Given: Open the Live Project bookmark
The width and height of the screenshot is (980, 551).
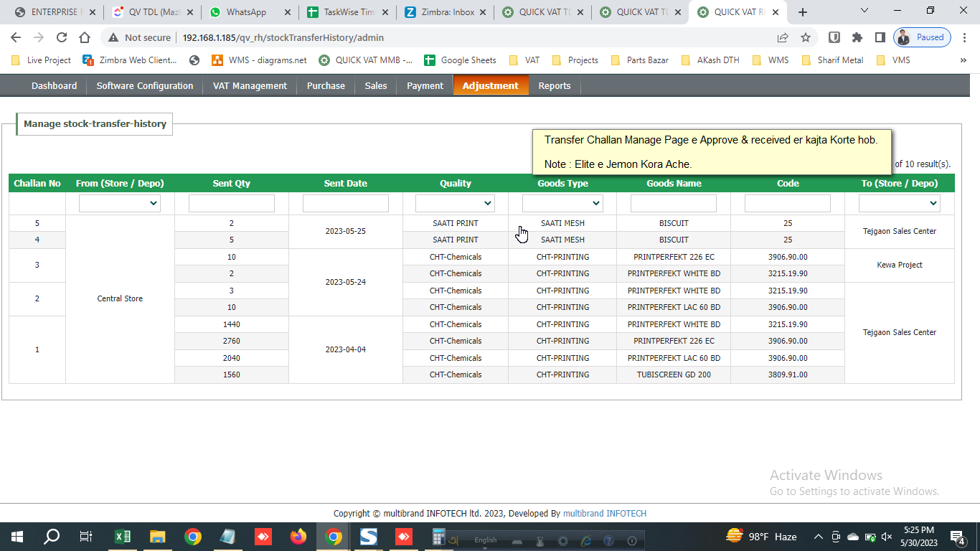Looking at the screenshot, I should click(x=42, y=60).
